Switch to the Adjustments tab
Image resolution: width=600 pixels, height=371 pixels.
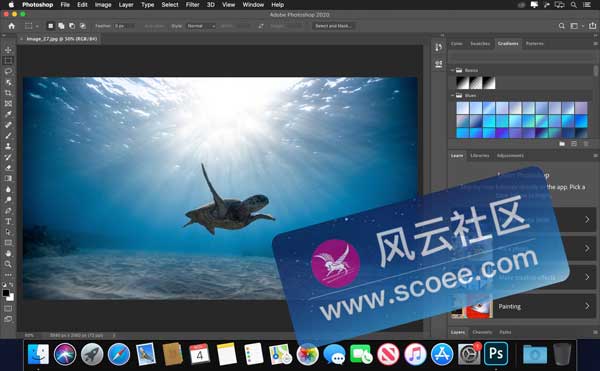(510, 156)
